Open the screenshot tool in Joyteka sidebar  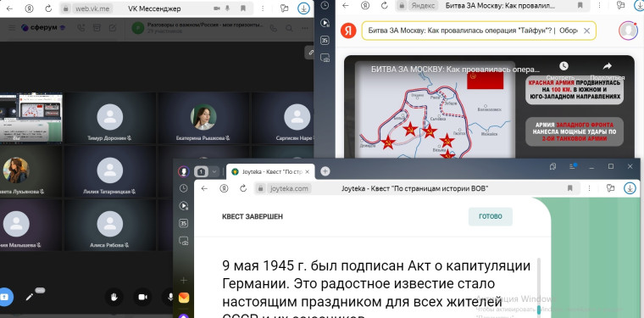[x=184, y=241]
